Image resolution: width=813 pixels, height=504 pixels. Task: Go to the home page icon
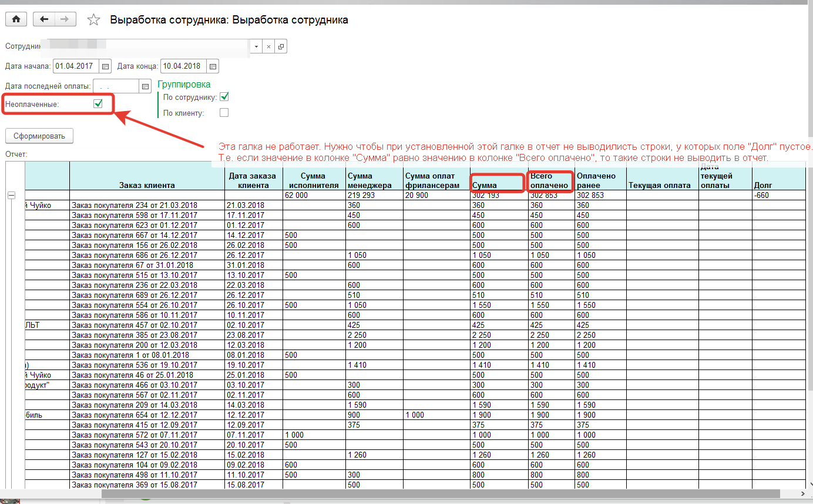pos(16,19)
